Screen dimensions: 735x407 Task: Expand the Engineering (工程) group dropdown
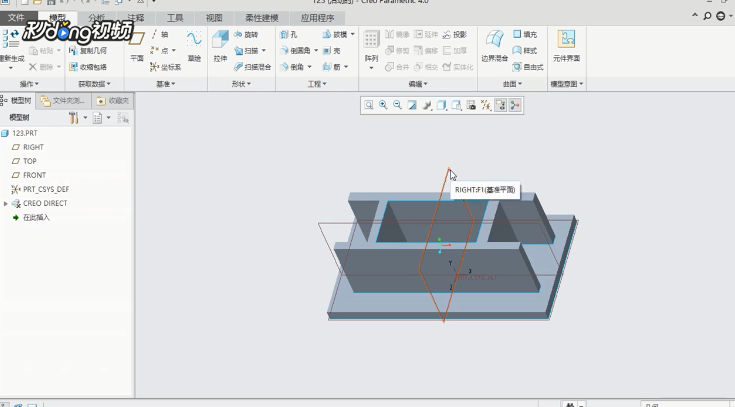coord(317,84)
